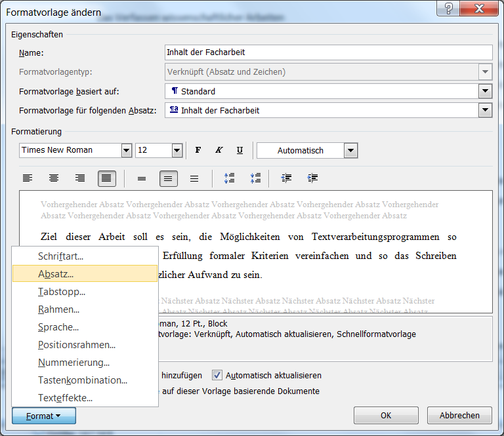
Task: Decrease paragraph spacing
Action: coord(255,178)
